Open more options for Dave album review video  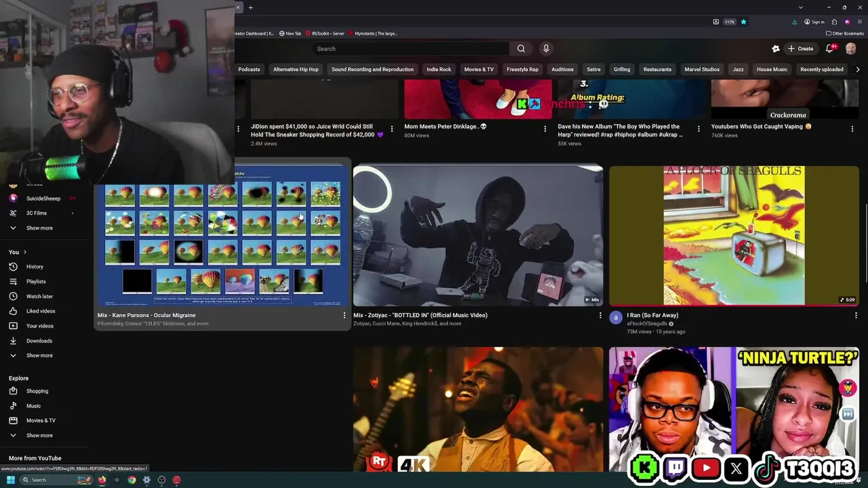[x=698, y=128]
